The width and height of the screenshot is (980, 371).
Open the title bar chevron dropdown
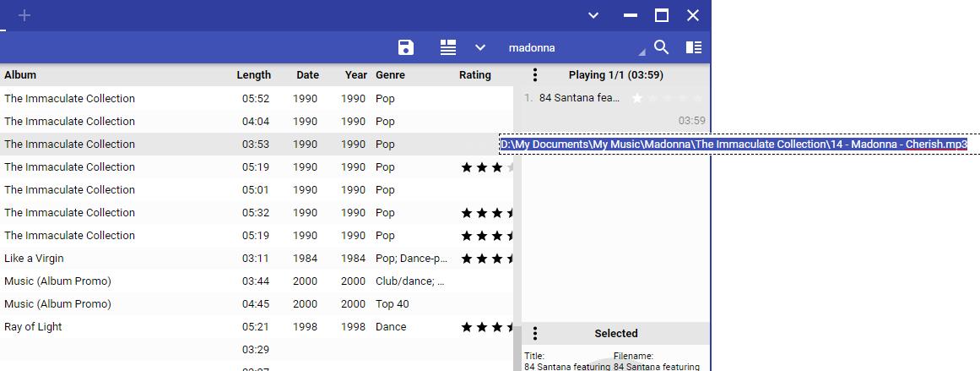coord(593,15)
